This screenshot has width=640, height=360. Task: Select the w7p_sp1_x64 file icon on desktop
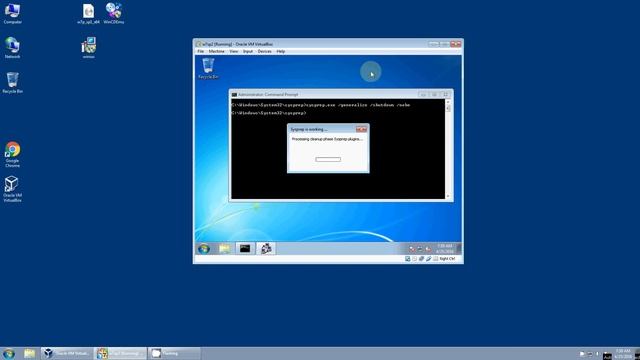[89, 13]
